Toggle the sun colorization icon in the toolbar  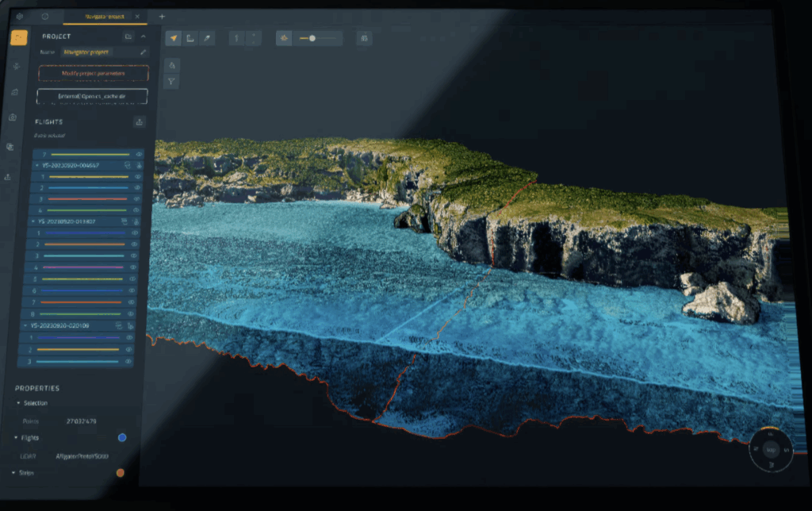[283, 38]
